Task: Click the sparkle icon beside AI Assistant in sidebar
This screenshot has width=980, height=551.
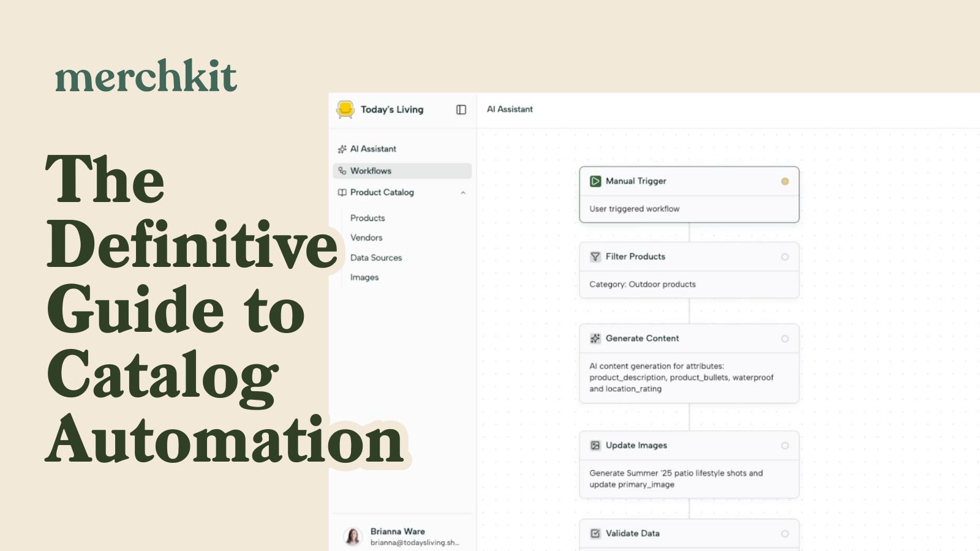Action: (x=342, y=149)
